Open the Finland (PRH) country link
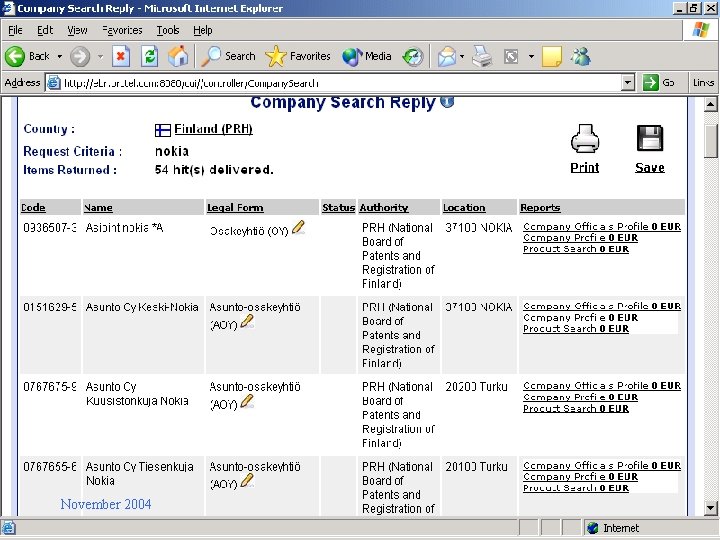The width and height of the screenshot is (720, 540). point(214,129)
